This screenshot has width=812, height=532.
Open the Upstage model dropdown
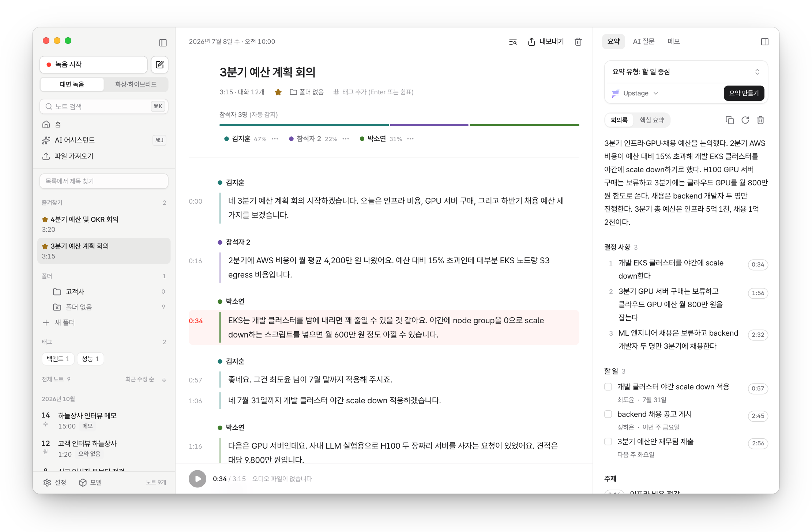point(635,93)
